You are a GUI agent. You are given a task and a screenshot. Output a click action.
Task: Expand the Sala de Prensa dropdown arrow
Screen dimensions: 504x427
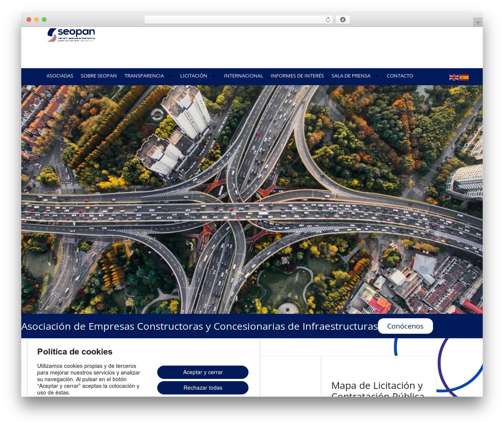(377, 76)
